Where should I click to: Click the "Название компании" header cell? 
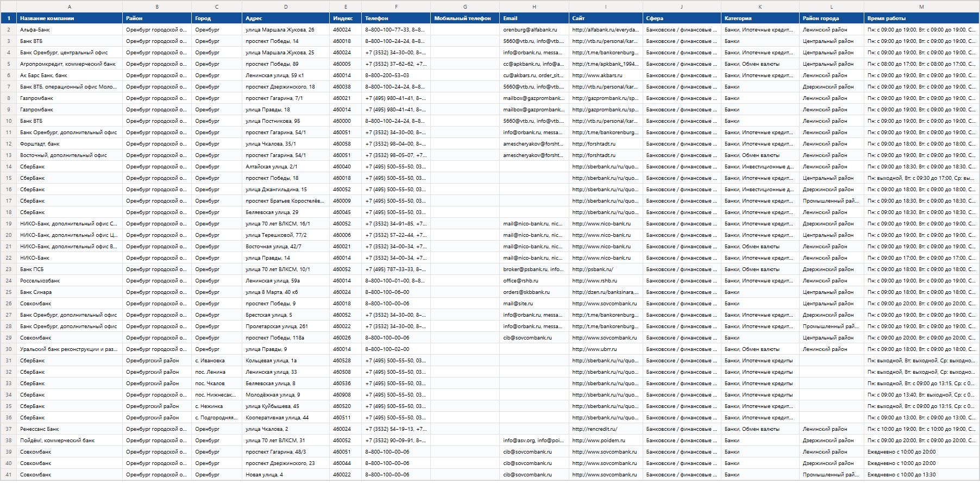[70, 18]
